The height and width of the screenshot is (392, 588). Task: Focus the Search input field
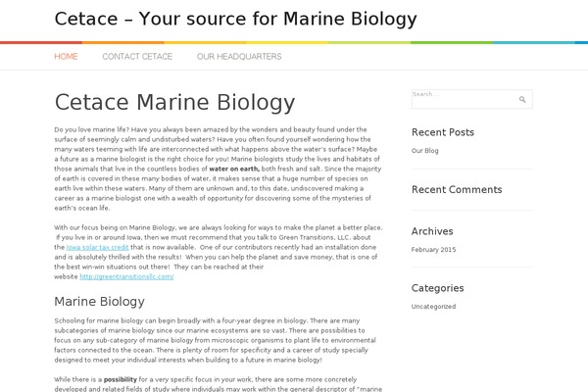click(471, 99)
